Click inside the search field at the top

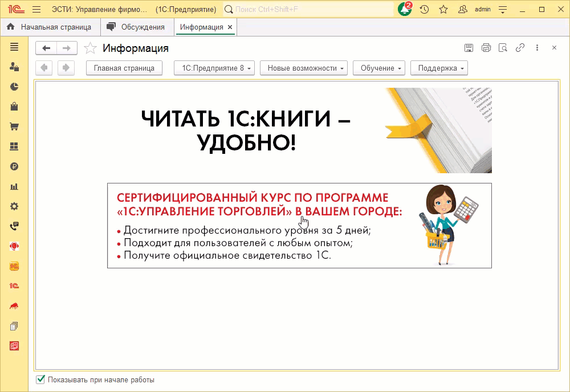click(285, 9)
